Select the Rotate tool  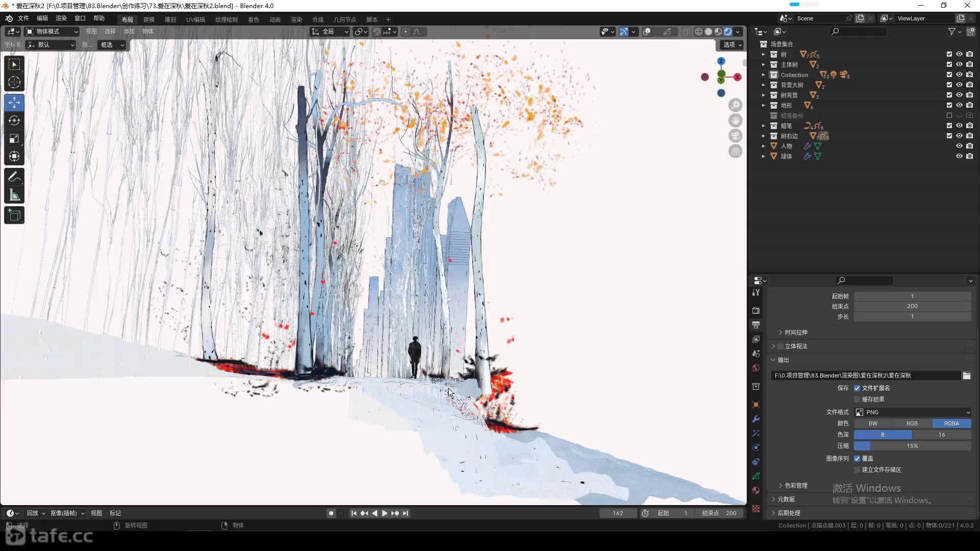point(14,120)
